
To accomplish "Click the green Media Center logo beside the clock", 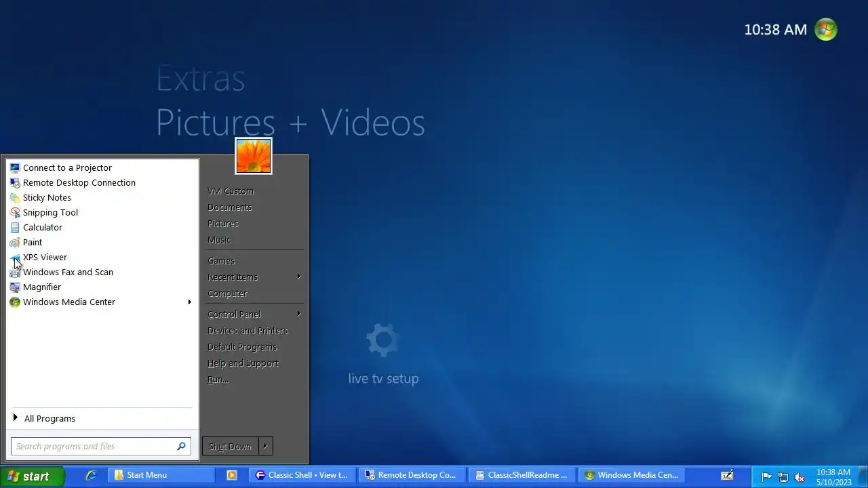I will [x=826, y=29].
